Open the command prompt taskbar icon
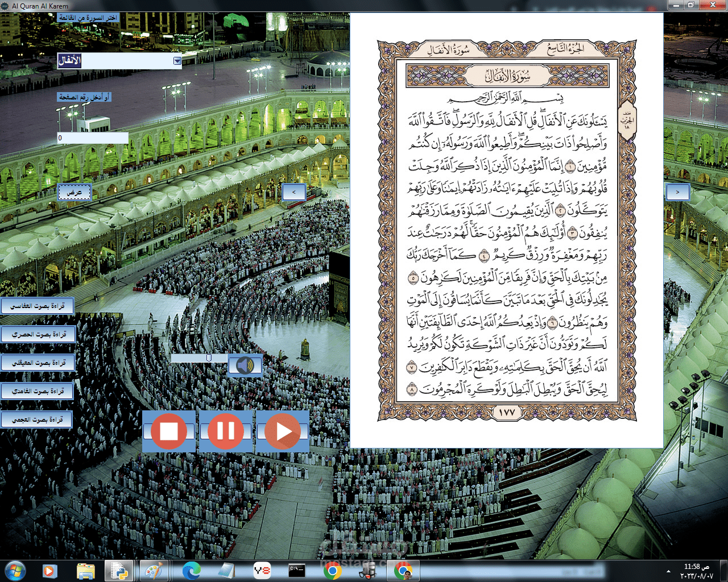Image resolution: width=728 pixels, height=582 pixels. coord(297,571)
